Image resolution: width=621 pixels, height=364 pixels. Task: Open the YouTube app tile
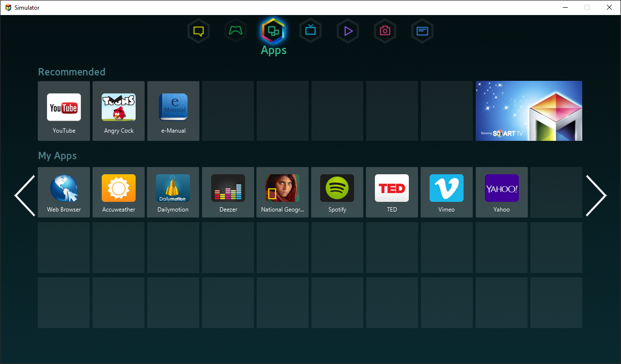point(64,111)
